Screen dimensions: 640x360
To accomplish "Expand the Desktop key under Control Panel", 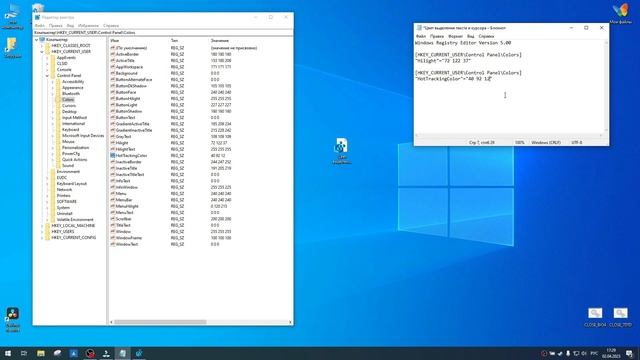I will tap(52, 111).
